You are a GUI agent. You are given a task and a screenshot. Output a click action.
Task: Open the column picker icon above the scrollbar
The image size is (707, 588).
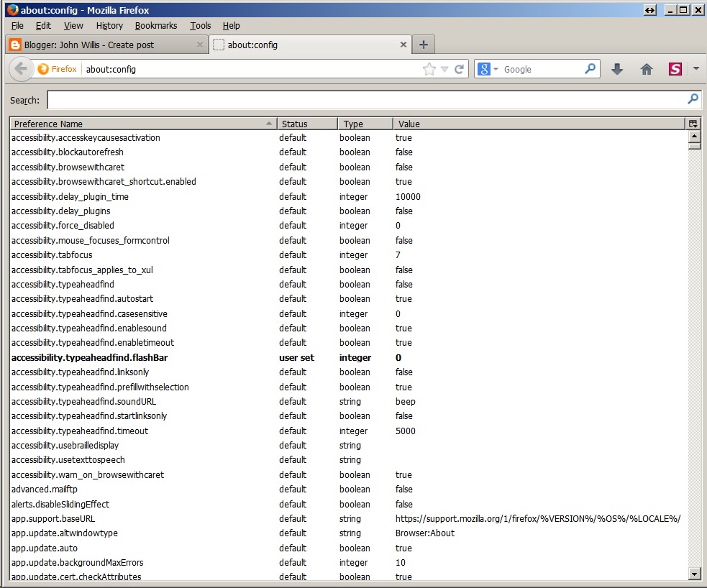pos(693,123)
